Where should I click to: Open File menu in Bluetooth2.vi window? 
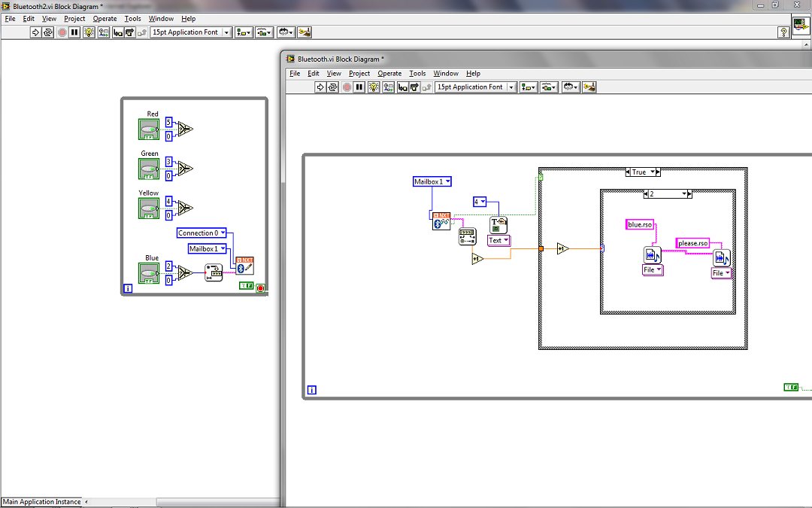pyautogui.click(x=10, y=19)
